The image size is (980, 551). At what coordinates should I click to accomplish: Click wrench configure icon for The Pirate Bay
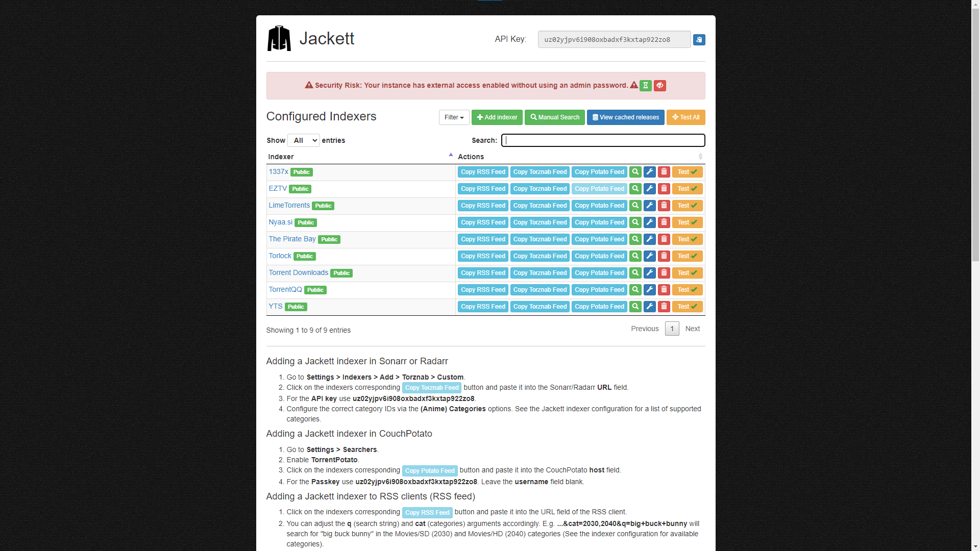coord(649,239)
